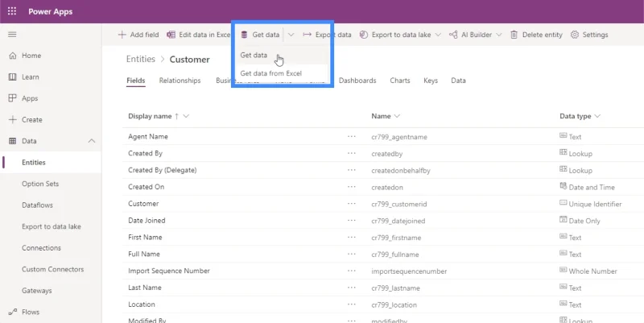Click the cr799_customerid name cell

click(x=399, y=205)
